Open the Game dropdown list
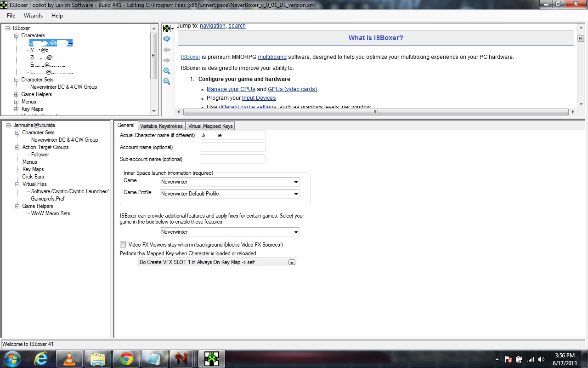 pyautogui.click(x=296, y=182)
